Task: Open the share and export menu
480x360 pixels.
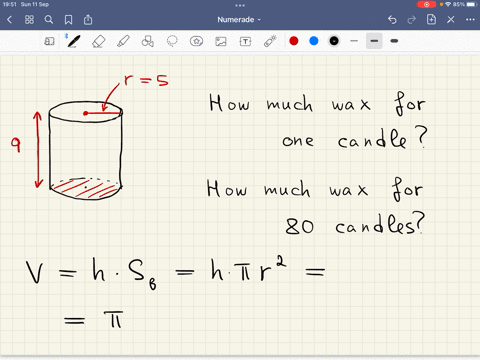Action: pos(88,20)
